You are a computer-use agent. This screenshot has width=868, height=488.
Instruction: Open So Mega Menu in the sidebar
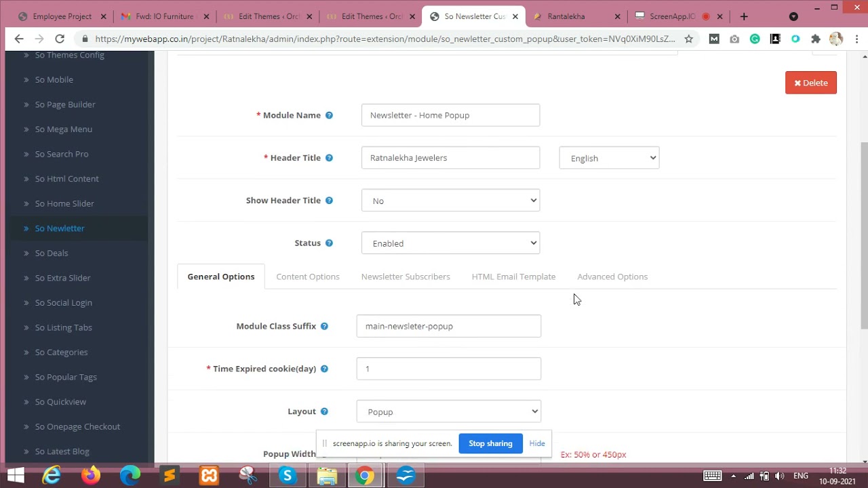coord(64,129)
